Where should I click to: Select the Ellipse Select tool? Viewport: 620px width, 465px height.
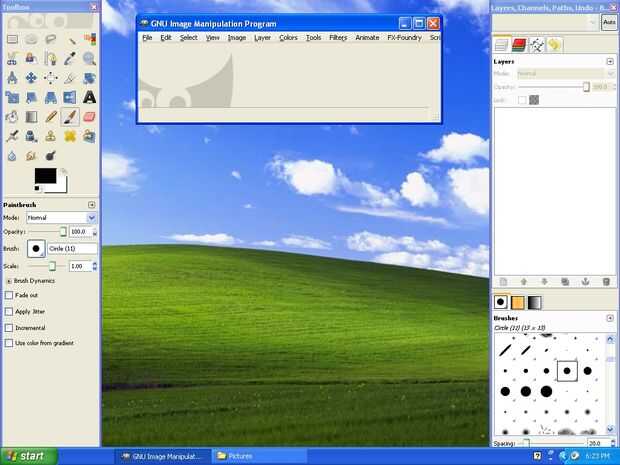click(x=31, y=39)
